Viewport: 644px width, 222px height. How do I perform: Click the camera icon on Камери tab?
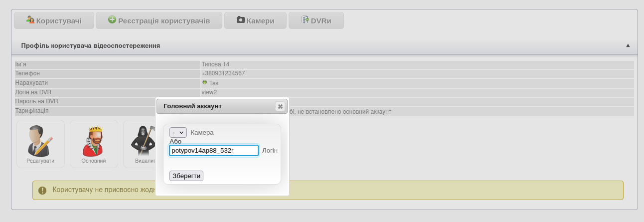coord(241,20)
